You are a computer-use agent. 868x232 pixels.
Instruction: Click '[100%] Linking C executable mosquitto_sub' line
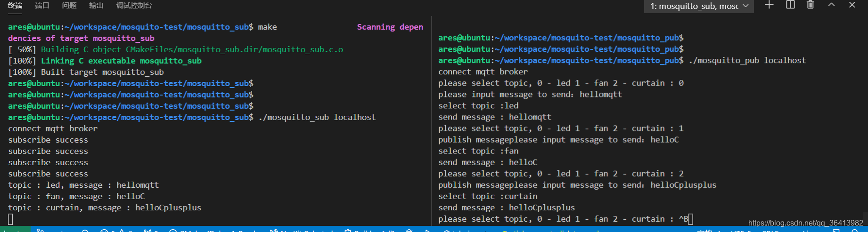pos(105,61)
